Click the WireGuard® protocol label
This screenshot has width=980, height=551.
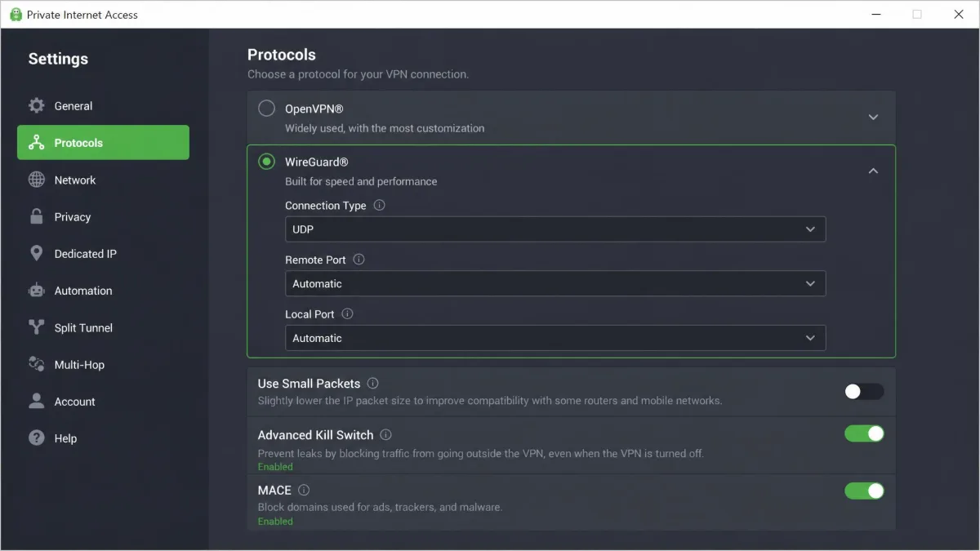(x=317, y=162)
